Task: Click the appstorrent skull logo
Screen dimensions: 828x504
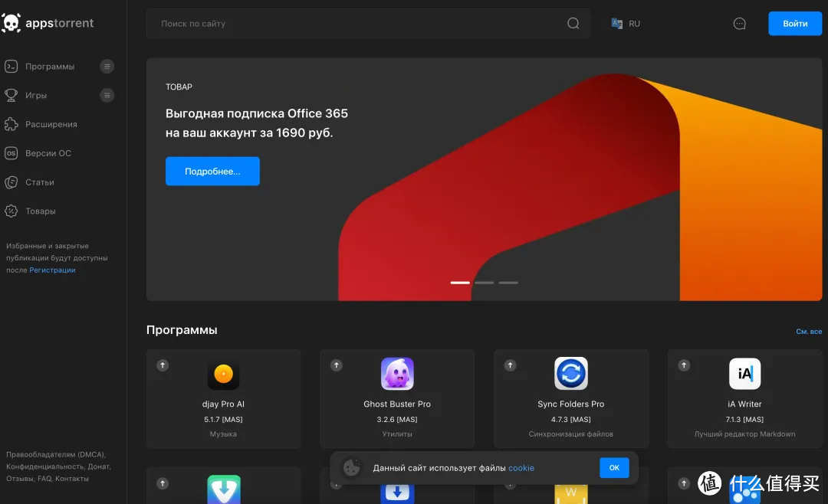Action: (11, 23)
